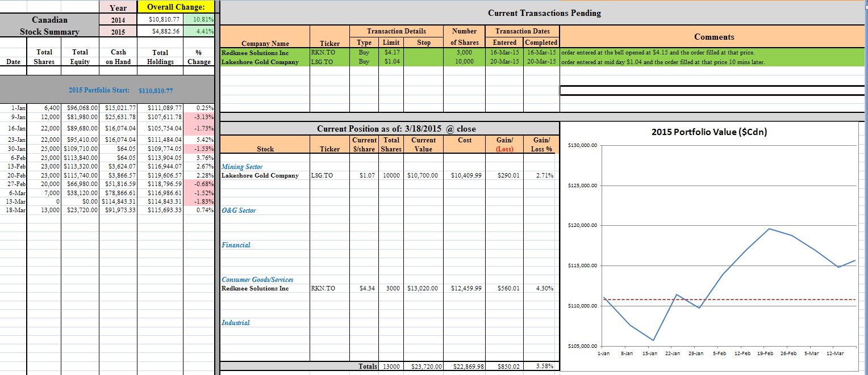Click the $1.07 current share price

point(365,176)
